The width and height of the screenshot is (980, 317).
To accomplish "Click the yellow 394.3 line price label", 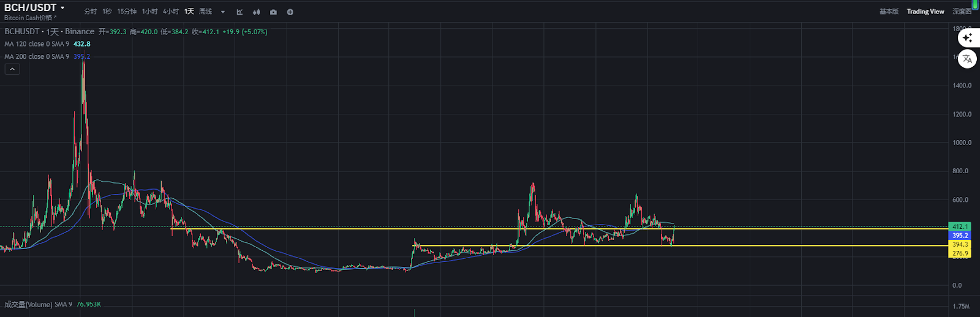I will pyautogui.click(x=960, y=245).
